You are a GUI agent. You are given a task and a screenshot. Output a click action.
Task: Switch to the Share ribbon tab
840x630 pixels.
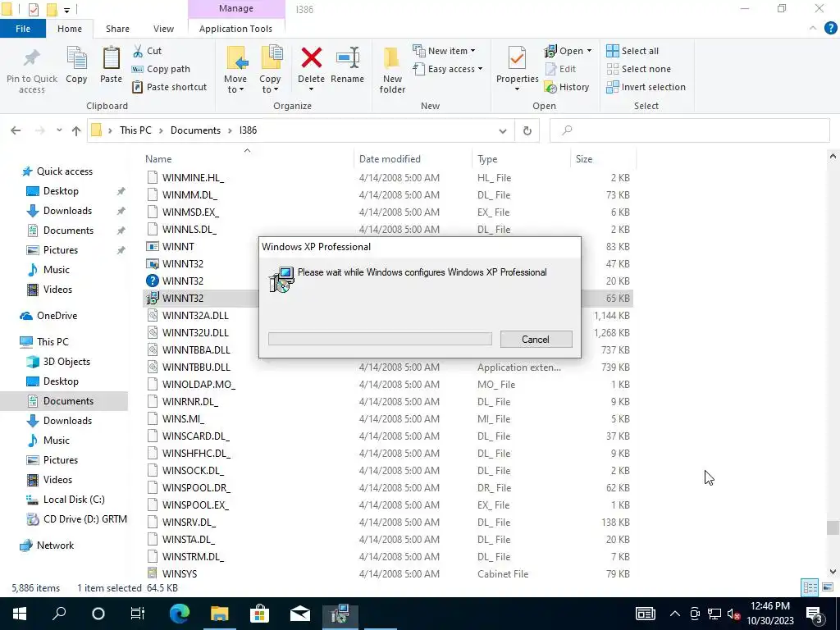pos(117,29)
